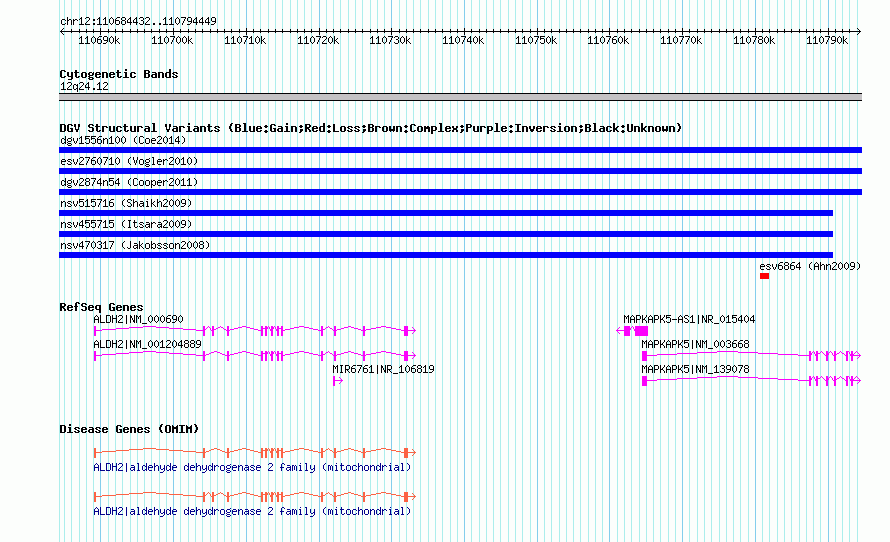This screenshot has width=890, height=542.
Task: Select the blue bar under nsv470317 (Jakobsson2008)
Action: (446, 255)
